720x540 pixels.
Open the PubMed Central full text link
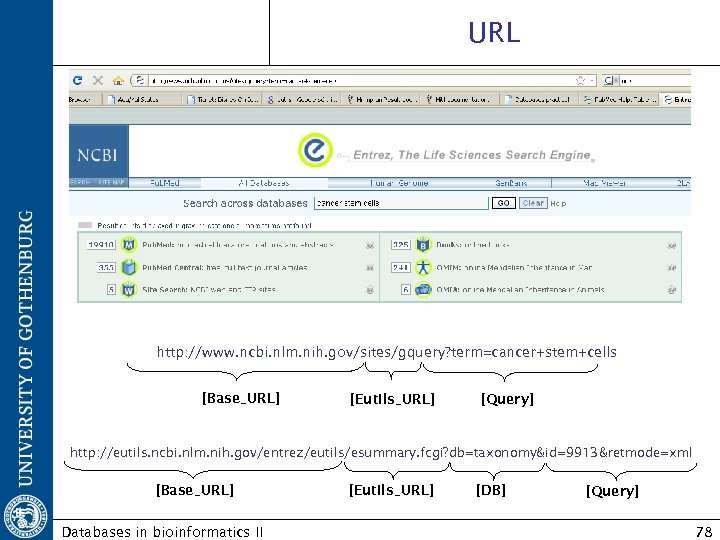click(225, 267)
